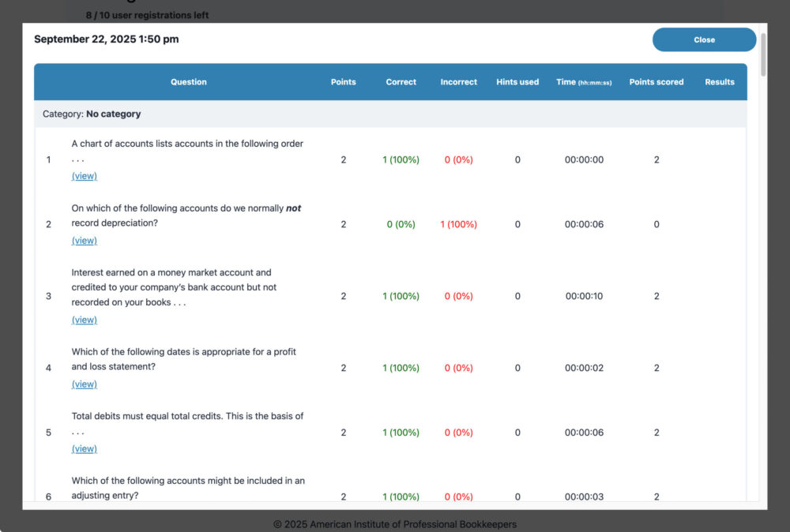790x532 pixels.
Task: Click the September 22, 2025 date heading
Action: click(107, 39)
